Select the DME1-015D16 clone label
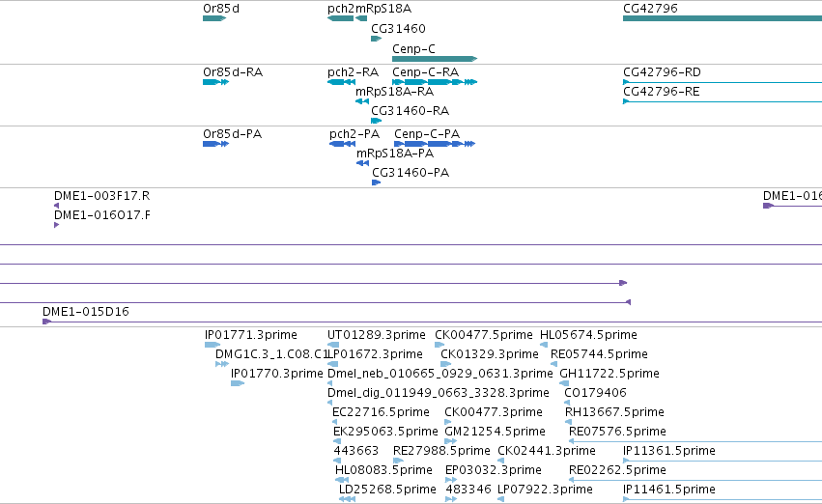This screenshot has width=822, height=504. (85, 312)
